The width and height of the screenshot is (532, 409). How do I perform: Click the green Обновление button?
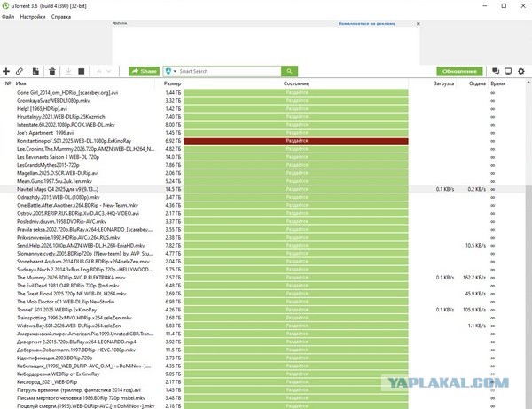tap(459, 71)
